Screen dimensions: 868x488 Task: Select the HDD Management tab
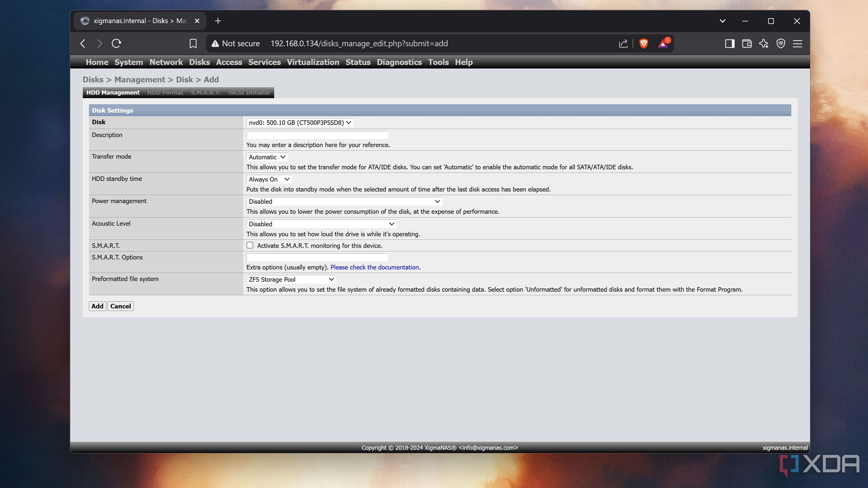[113, 93]
